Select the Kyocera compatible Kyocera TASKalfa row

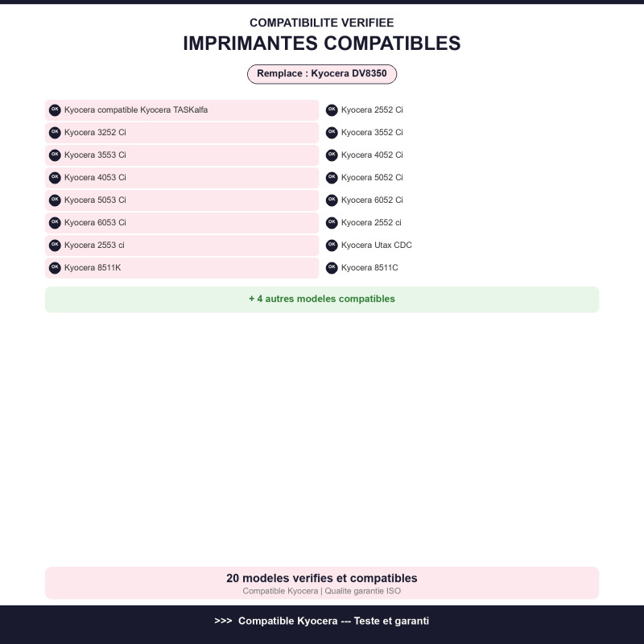(182, 110)
